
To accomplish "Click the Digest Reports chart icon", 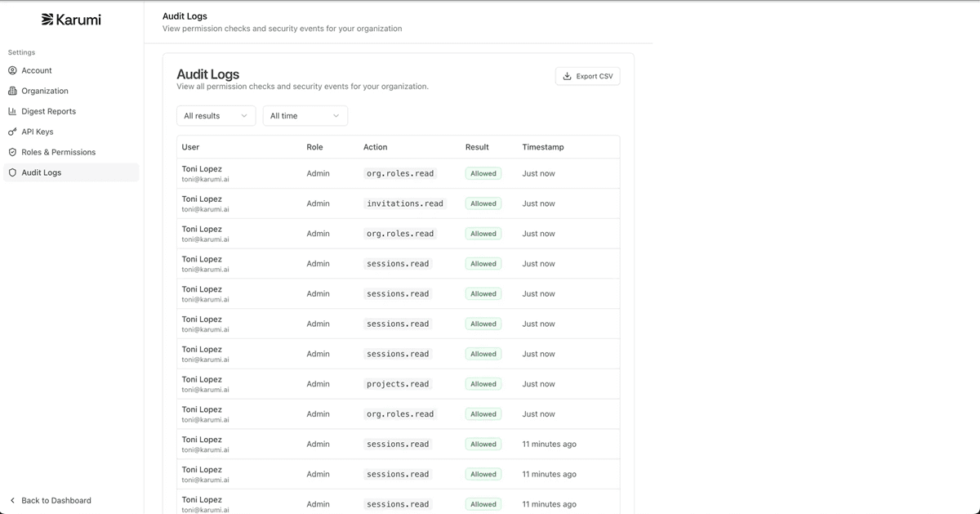I will [x=12, y=111].
